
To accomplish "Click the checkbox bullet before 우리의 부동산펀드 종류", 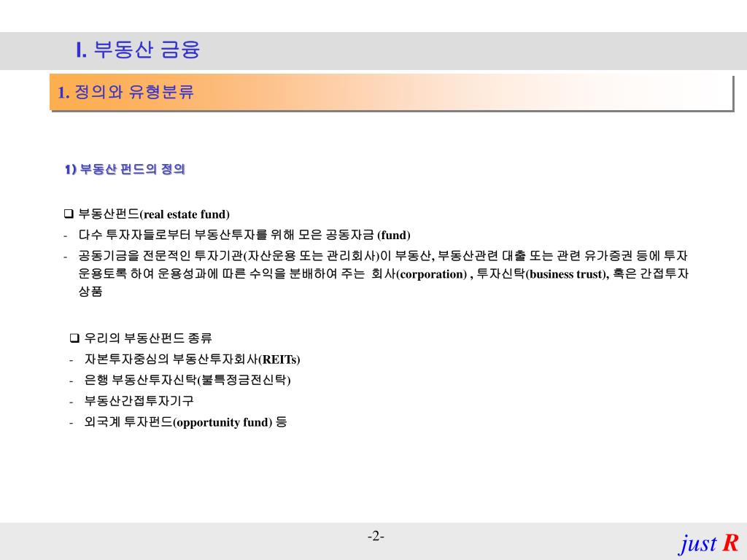I will click(x=74, y=338).
